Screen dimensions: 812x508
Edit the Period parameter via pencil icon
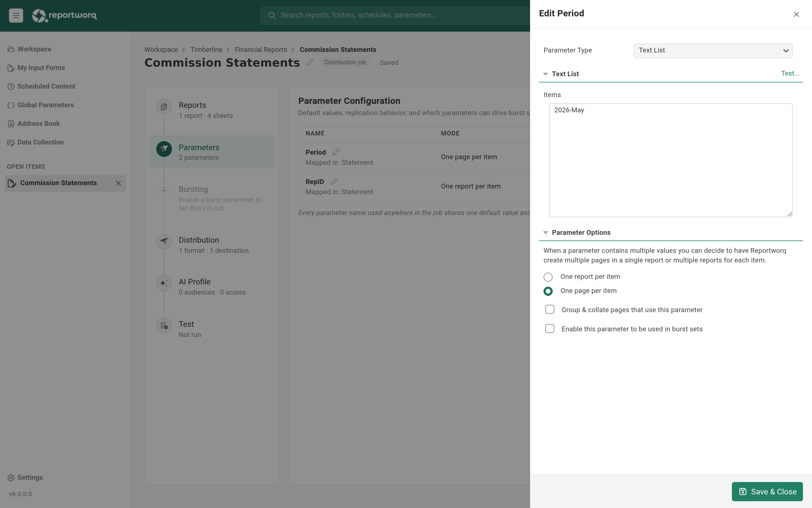336,152
